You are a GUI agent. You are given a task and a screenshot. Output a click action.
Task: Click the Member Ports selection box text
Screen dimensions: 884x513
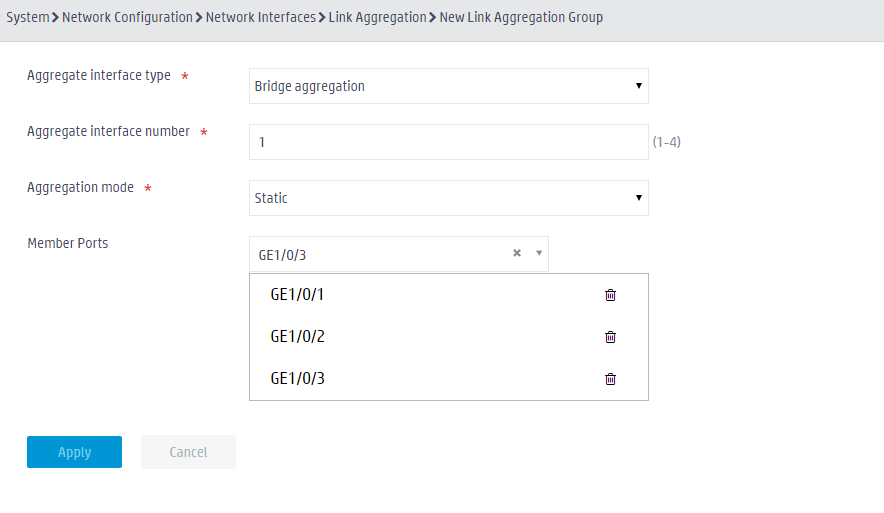coord(282,255)
